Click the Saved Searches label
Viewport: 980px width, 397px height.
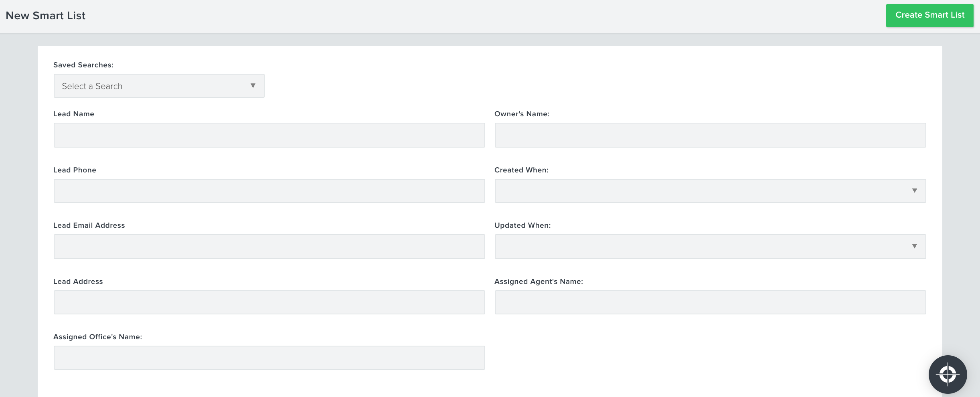tap(83, 65)
